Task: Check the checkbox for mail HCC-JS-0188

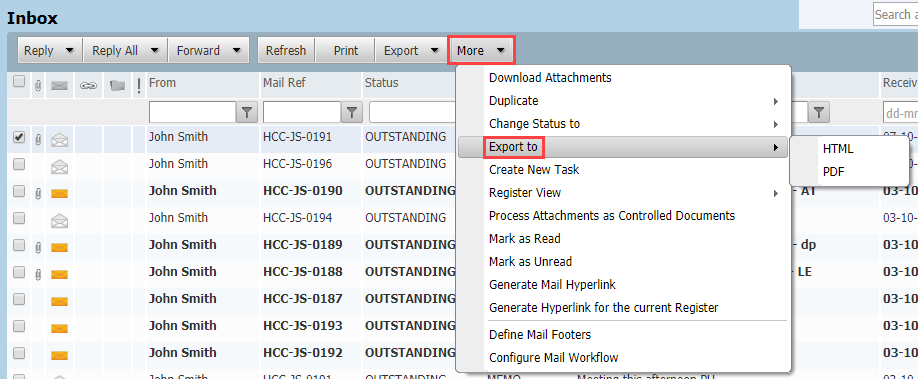Action: pos(19,272)
